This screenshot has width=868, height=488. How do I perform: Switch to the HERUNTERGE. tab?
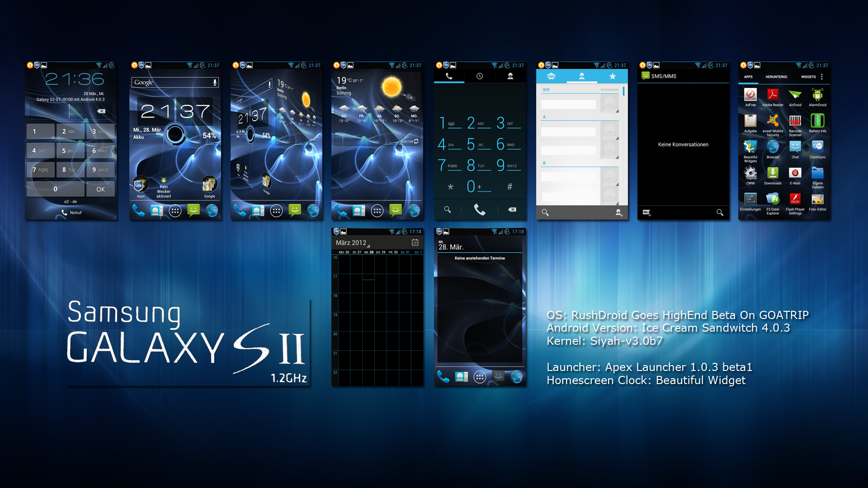coord(777,77)
